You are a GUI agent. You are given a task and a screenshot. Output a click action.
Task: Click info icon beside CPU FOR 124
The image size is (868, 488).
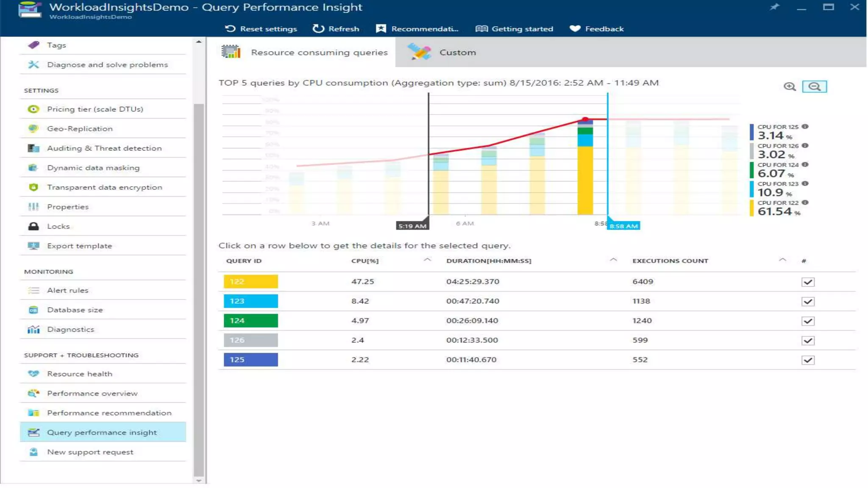tap(805, 164)
